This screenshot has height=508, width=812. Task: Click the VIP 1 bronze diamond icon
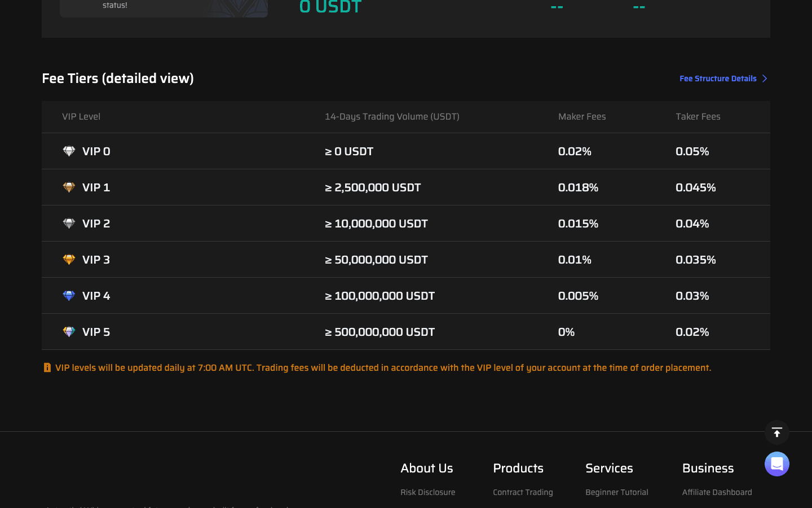click(x=69, y=187)
